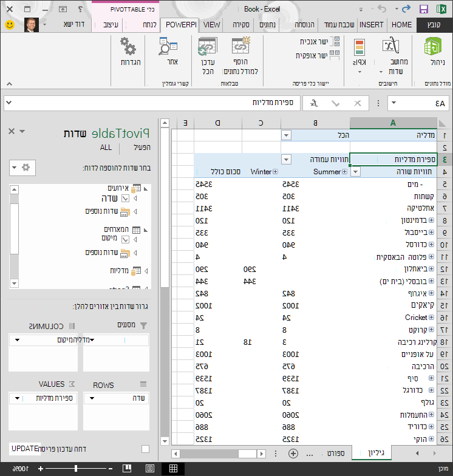Switch to Normal view in status bar
Screen dimensions: 453x476
pyautogui.click(x=173, y=469)
